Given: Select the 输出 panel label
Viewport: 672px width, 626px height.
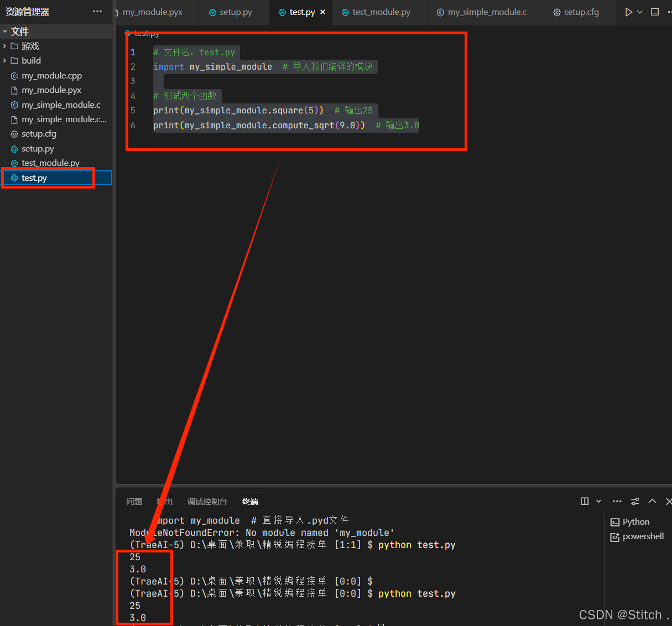Looking at the screenshot, I should (x=164, y=501).
